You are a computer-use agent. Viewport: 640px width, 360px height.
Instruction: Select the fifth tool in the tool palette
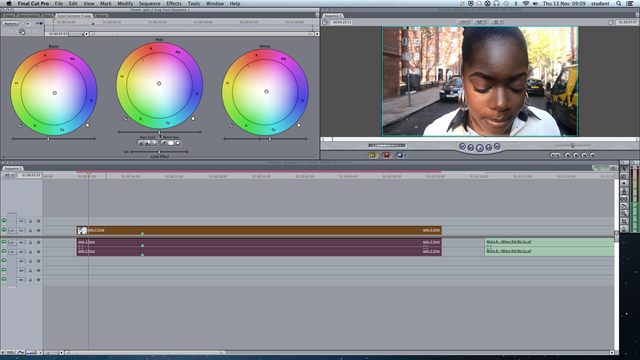[624, 198]
